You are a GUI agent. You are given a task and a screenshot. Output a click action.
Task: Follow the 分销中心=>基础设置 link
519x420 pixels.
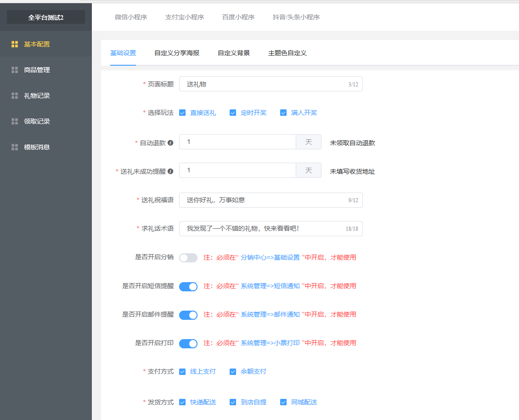coord(270,257)
